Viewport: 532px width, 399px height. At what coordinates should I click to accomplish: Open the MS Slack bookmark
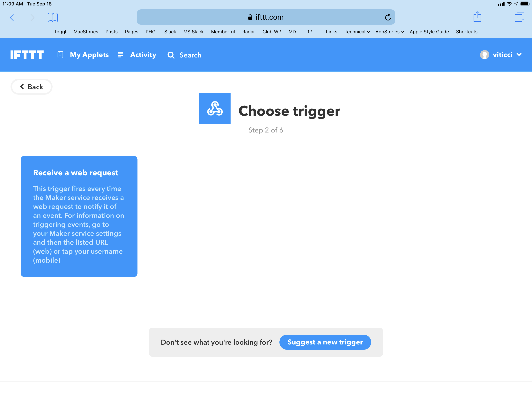click(193, 32)
